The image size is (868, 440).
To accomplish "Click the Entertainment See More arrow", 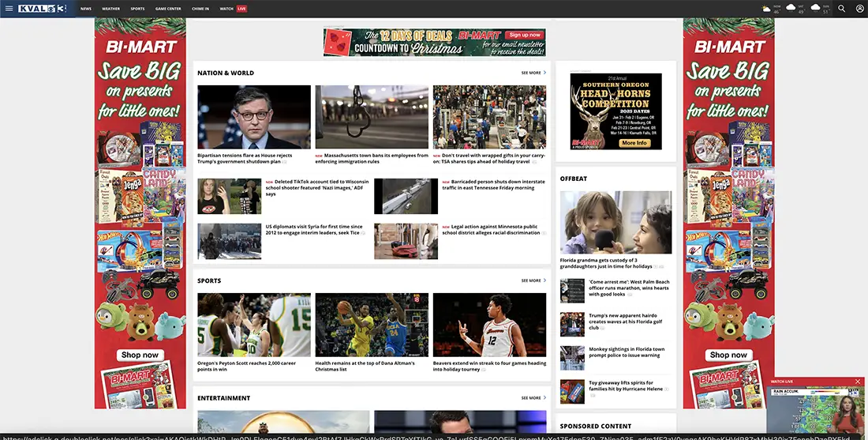I will 544,398.
